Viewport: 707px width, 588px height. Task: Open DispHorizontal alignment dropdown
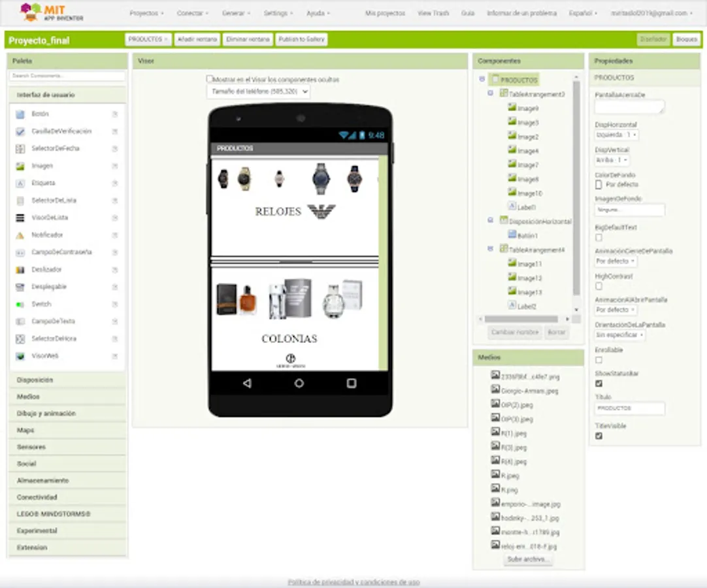(616, 135)
